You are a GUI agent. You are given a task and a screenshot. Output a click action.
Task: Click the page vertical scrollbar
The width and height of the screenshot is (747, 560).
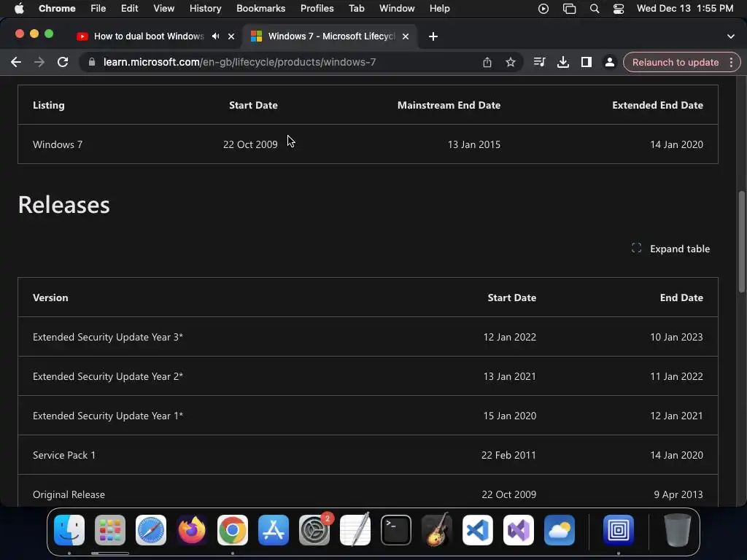pos(741,241)
